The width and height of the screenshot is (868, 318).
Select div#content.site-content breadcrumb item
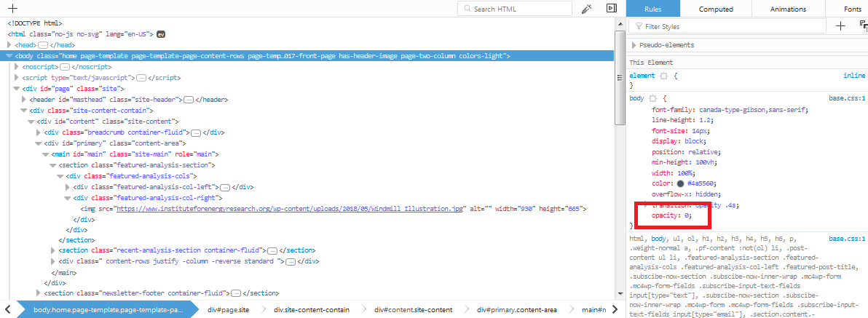point(414,310)
